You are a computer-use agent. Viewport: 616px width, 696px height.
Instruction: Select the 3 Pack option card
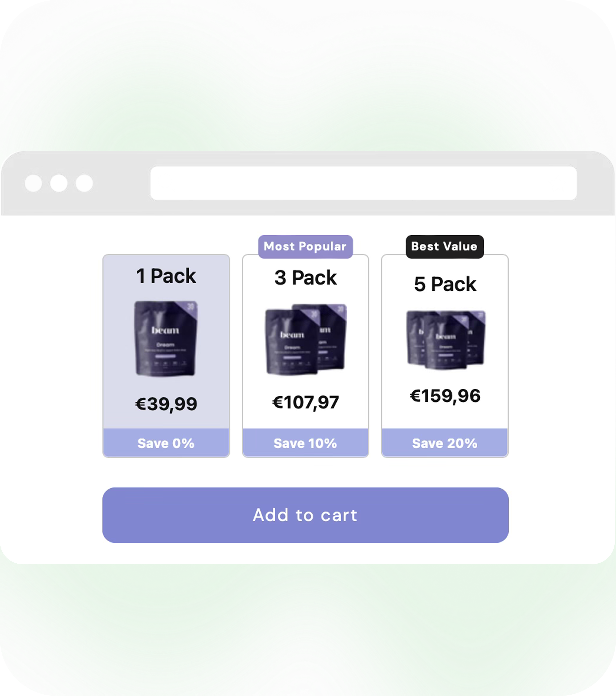(x=305, y=356)
